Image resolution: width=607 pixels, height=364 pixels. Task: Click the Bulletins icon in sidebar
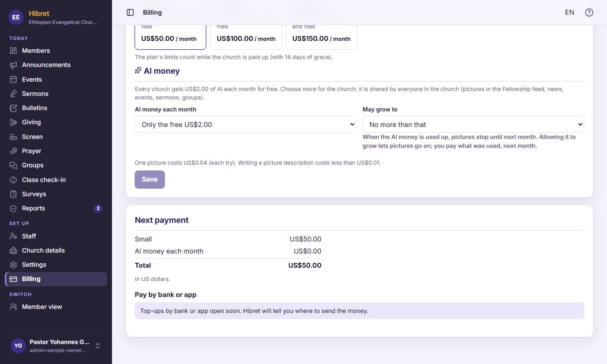pos(13,108)
